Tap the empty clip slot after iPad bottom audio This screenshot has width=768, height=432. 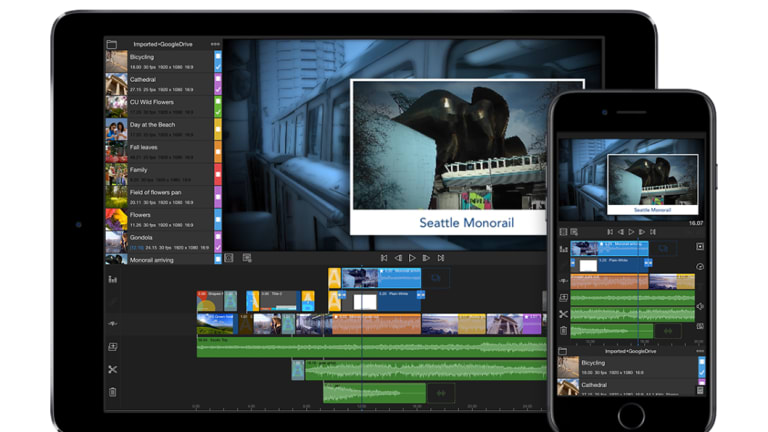(x=441, y=393)
